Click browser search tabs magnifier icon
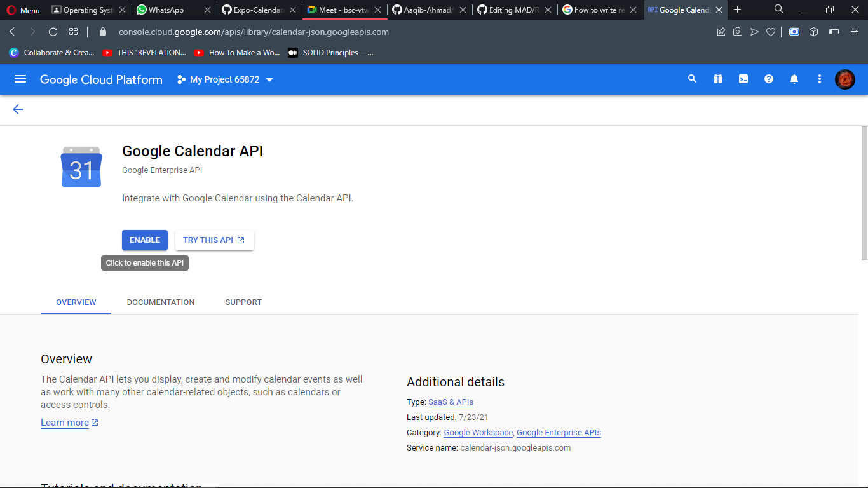 point(779,10)
